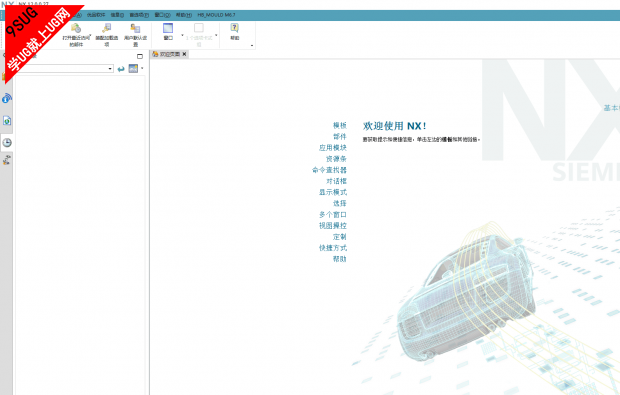Click the 欢迎使用 NX! heading text
Viewport: 620px width, 395px height.
(395, 126)
